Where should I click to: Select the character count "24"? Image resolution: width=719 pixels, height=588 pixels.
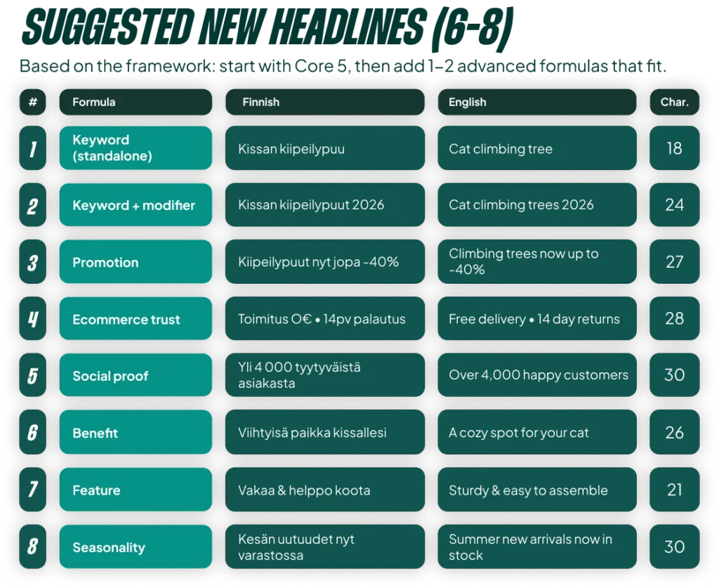coord(675,204)
